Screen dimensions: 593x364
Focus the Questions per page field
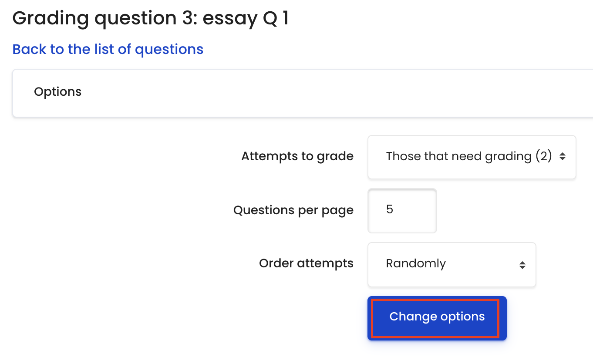coord(402,210)
